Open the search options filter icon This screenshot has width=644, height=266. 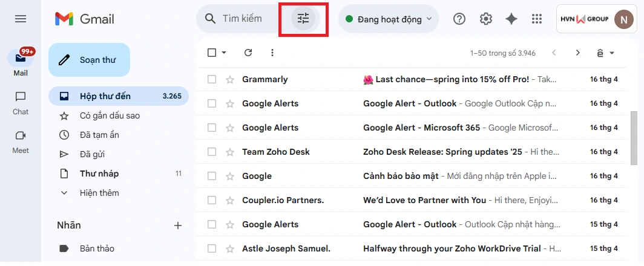303,19
